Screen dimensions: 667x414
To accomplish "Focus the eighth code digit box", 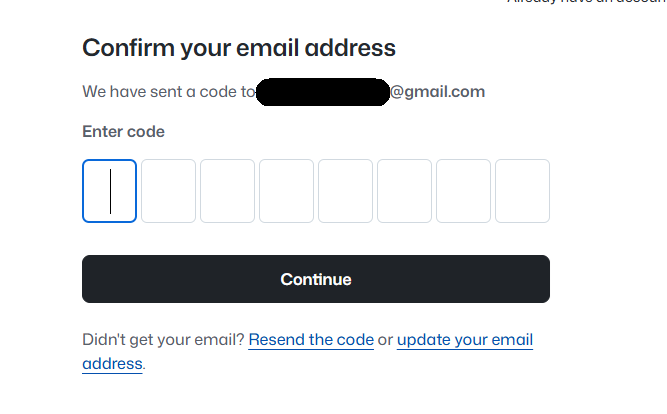I will (x=522, y=191).
